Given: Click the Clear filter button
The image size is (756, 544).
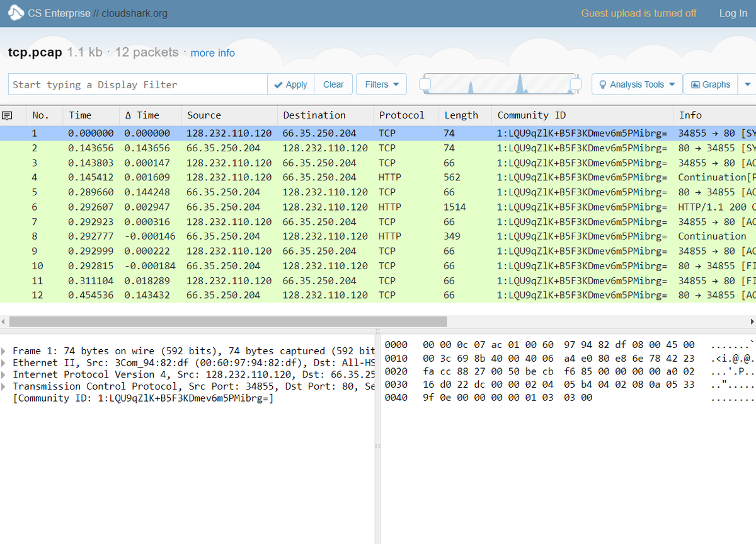Looking at the screenshot, I should (333, 84).
